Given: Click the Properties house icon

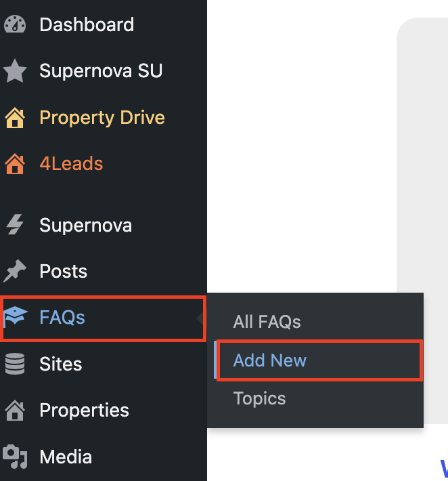Looking at the screenshot, I should [15, 411].
